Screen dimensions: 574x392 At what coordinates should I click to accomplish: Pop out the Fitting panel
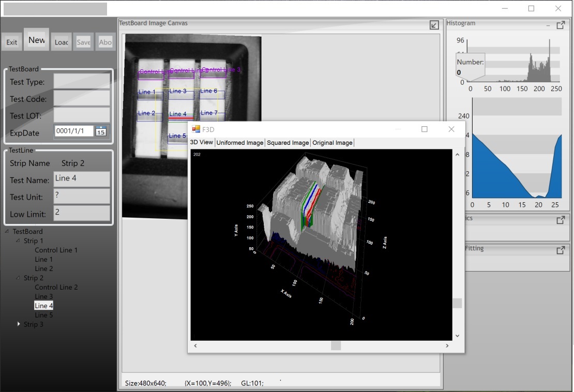coord(561,250)
